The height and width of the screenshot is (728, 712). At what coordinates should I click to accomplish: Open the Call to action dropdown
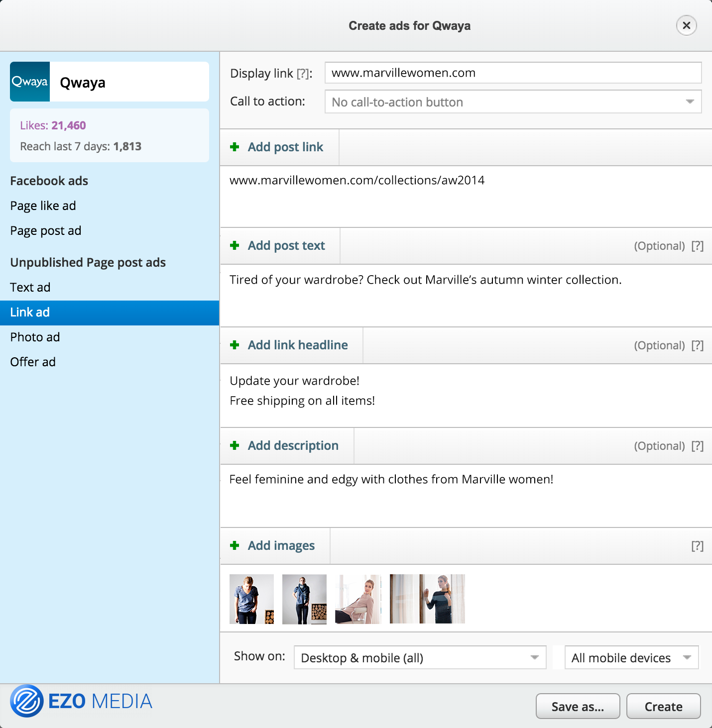[x=513, y=102]
